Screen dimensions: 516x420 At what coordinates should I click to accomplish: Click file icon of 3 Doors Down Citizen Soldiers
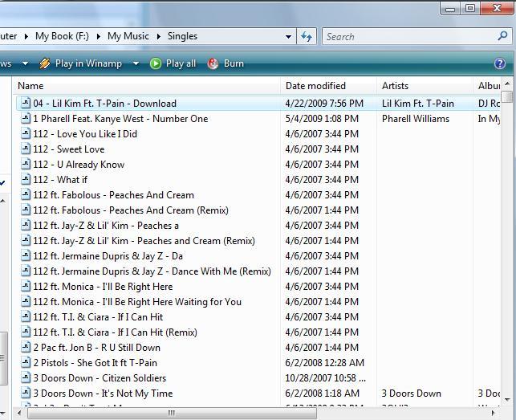26,377
